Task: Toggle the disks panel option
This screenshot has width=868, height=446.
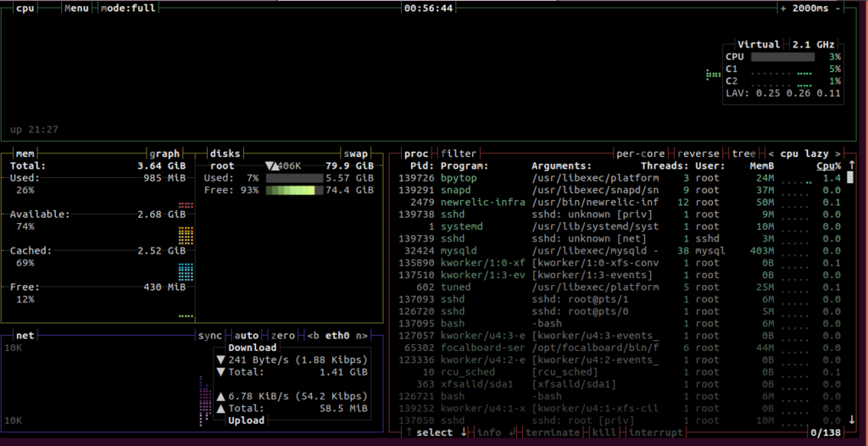Action: [x=225, y=153]
